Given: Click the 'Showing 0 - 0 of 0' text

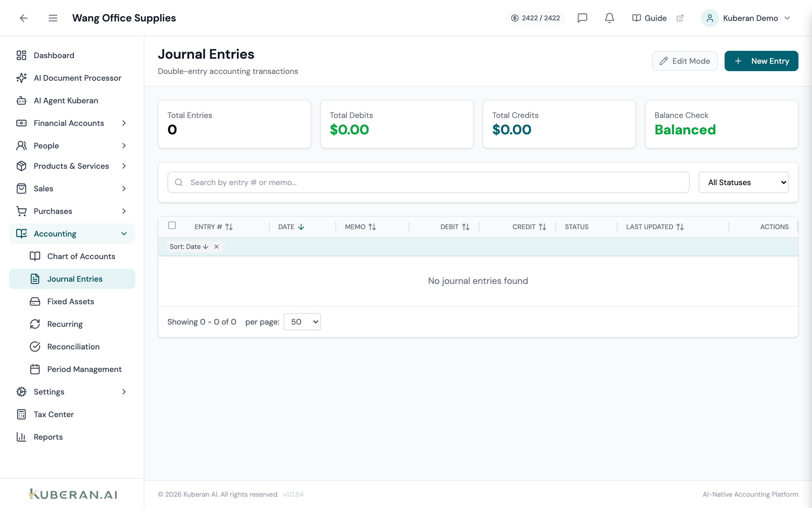Looking at the screenshot, I should tap(202, 322).
